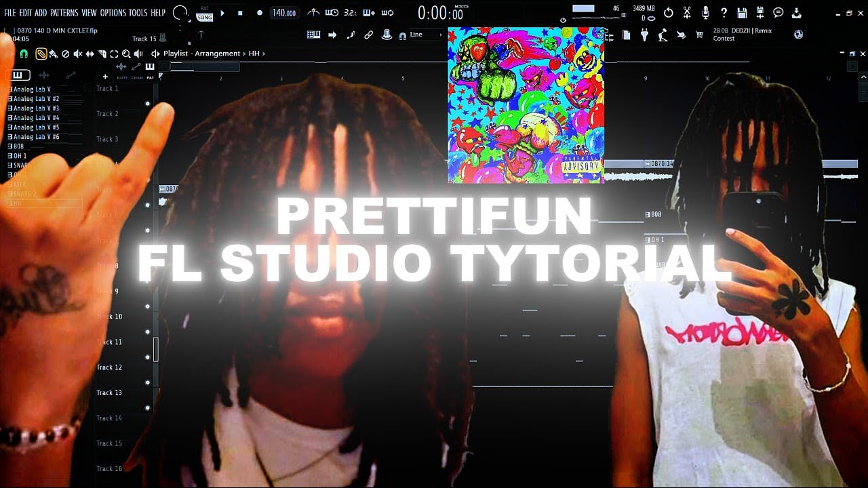
Task: Select the playlist Slice tool
Action: pyautogui.click(x=102, y=54)
